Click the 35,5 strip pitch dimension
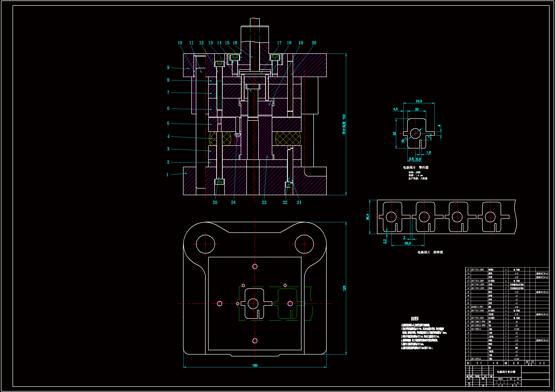 408,243
